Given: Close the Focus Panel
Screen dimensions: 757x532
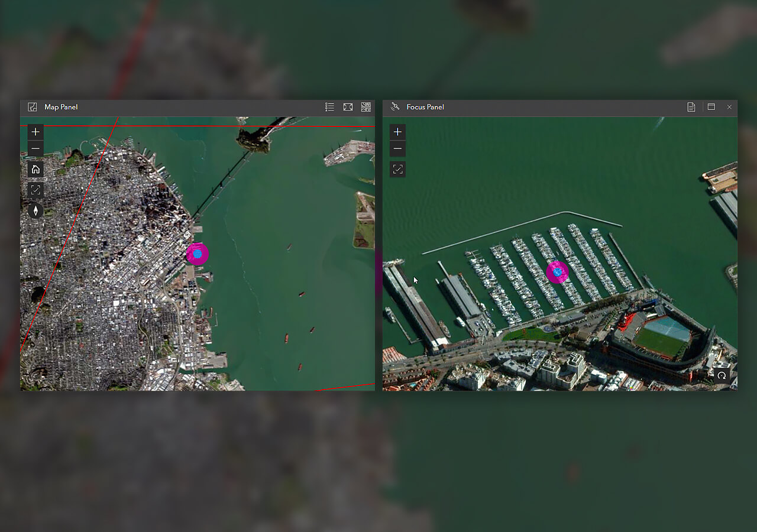Looking at the screenshot, I should click(x=729, y=107).
